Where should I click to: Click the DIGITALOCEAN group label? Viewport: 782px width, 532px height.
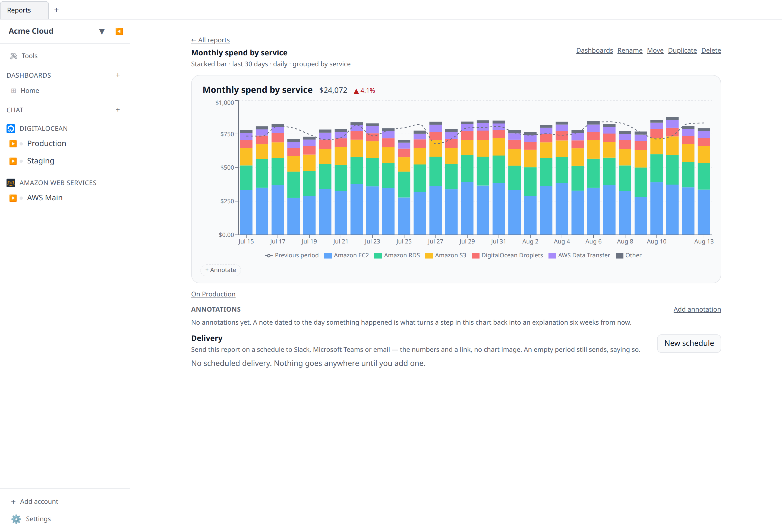click(x=43, y=128)
